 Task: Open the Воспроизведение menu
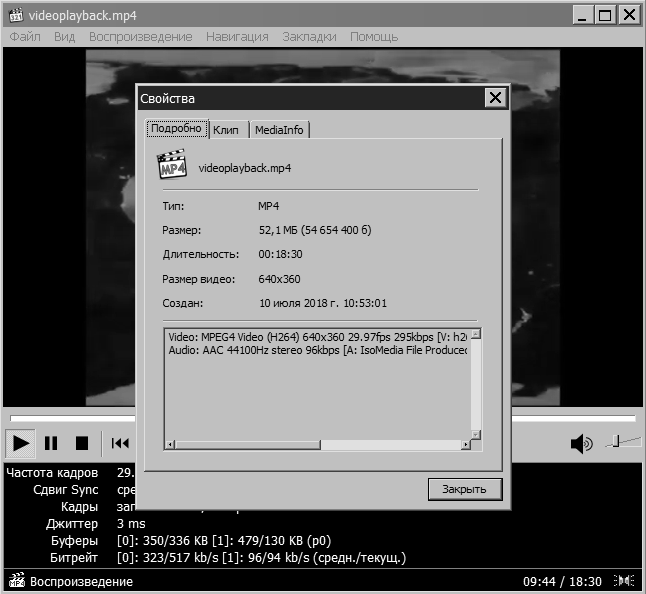pyautogui.click(x=140, y=37)
